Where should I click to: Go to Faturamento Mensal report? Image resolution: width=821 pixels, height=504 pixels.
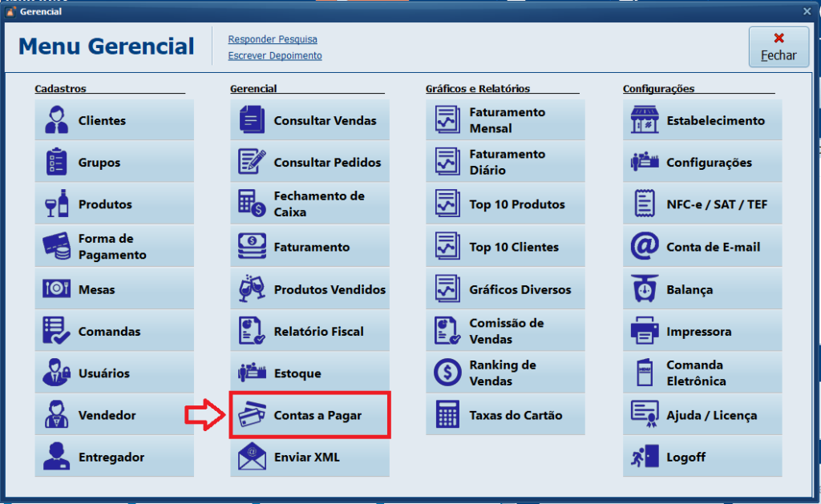pyautogui.click(x=505, y=121)
